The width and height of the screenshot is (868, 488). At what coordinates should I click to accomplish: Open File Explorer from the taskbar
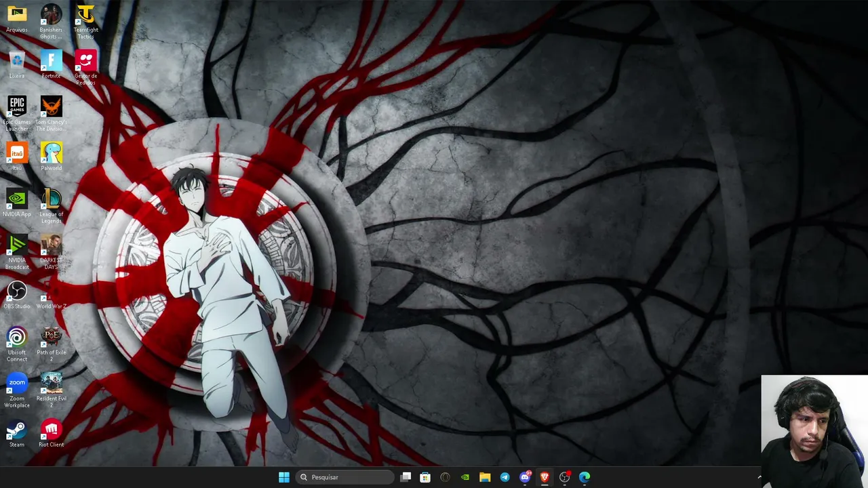pyautogui.click(x=485, y=477)
